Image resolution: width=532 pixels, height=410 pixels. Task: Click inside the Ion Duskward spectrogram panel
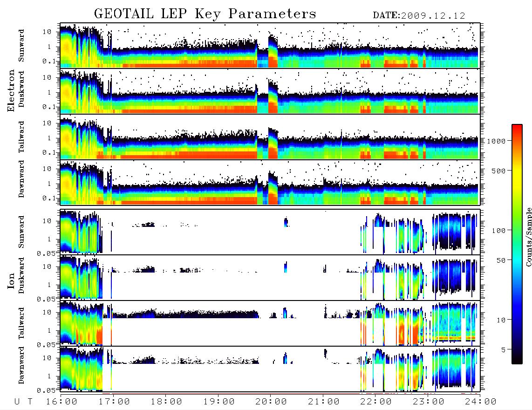pos(270,278)
